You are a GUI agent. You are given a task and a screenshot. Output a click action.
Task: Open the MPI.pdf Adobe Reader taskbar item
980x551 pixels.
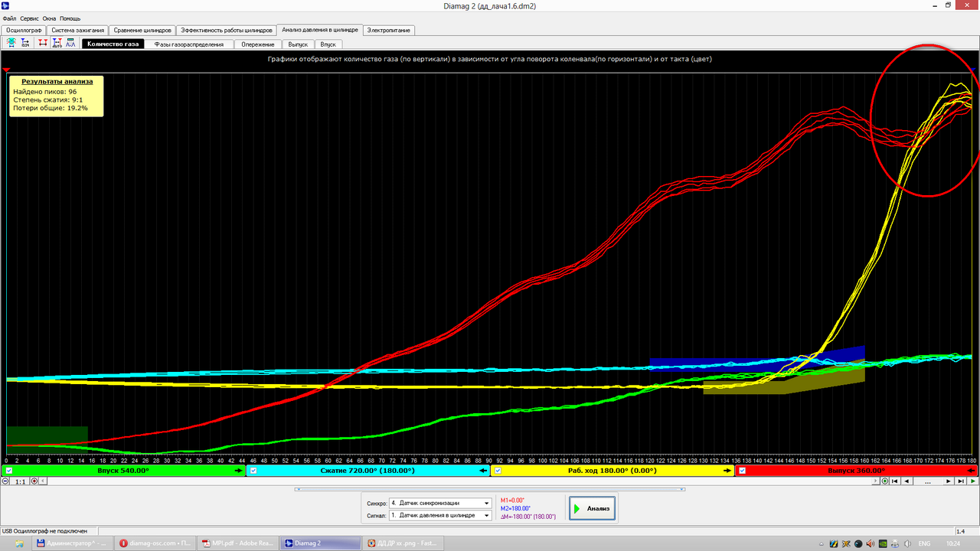point(237,543)
